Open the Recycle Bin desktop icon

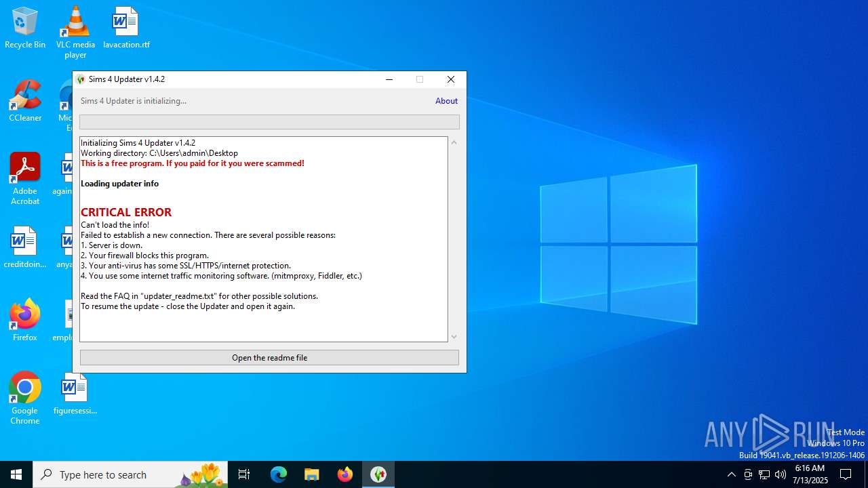click(x=25, y=28)
